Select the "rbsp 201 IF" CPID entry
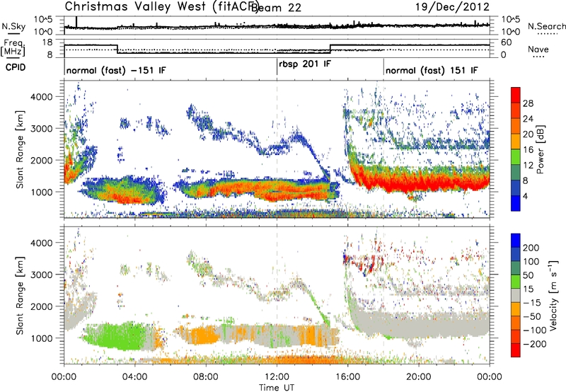Screen dimensions: 566x392 click(305, 64)
